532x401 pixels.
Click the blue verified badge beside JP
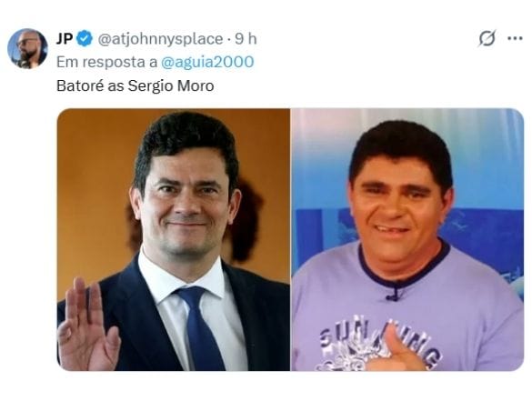[x=85, y=39]
